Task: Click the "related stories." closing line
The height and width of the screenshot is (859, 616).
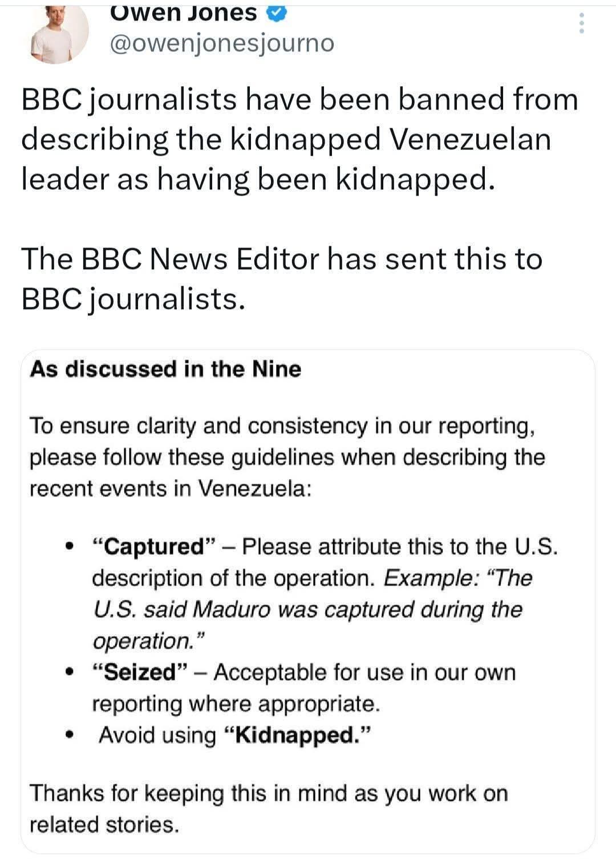Action: (x=104, y=825)
